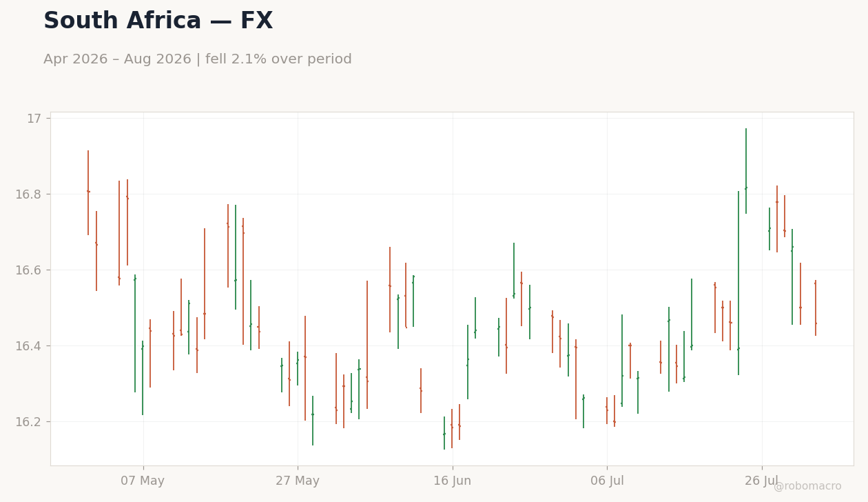
Task: Click the 16.4 y-axis tick label
Action: tap(28, 345)
